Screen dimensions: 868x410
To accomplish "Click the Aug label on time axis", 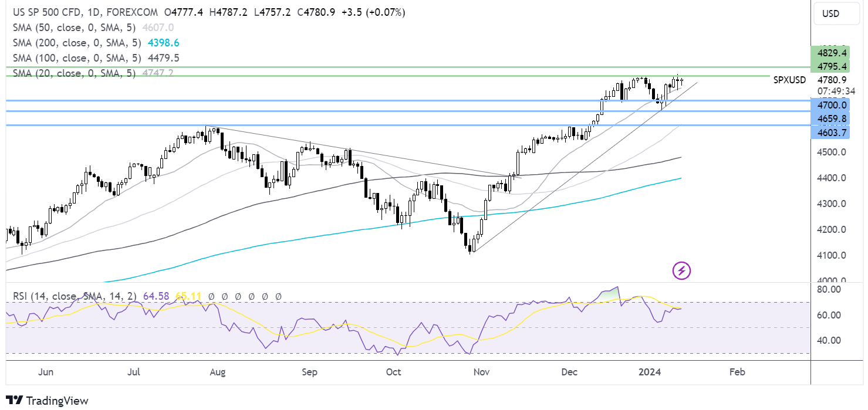I will point(218,372).
